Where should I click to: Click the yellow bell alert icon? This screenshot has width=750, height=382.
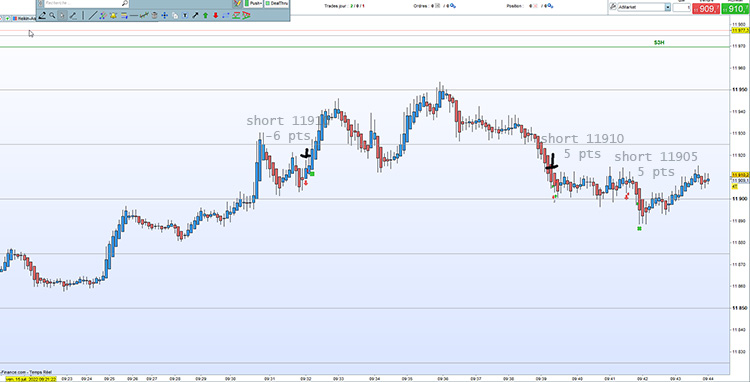113,15
